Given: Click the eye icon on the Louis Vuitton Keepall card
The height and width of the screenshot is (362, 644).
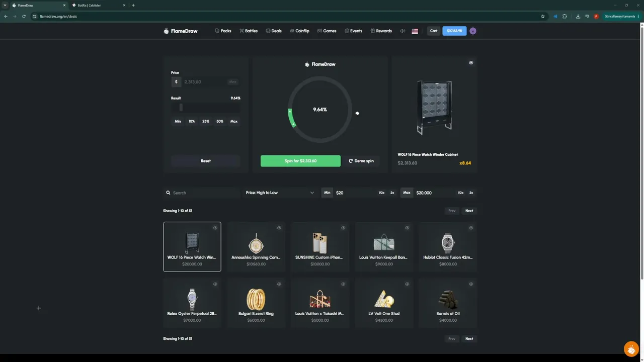Looking at the screenshot, I should [407, 228].
